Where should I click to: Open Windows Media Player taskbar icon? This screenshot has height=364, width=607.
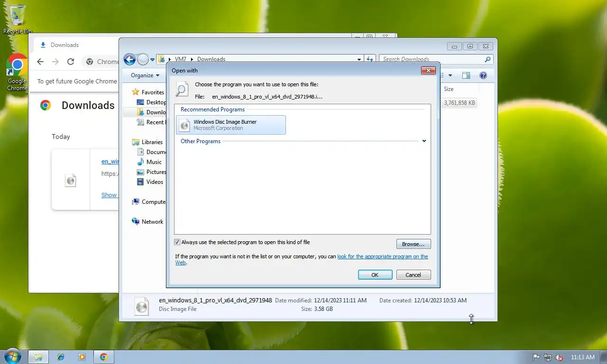point(82,357)
